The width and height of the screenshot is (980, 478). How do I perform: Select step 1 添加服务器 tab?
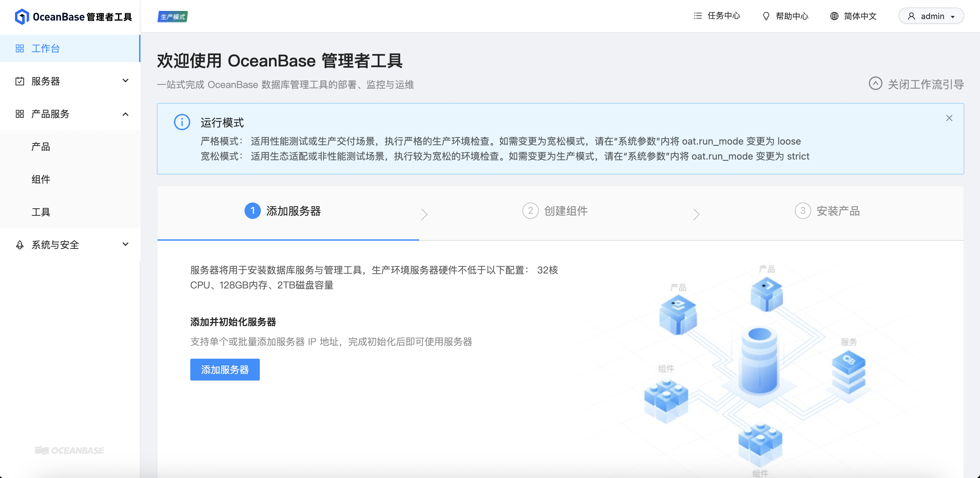[x=283, y=211]
